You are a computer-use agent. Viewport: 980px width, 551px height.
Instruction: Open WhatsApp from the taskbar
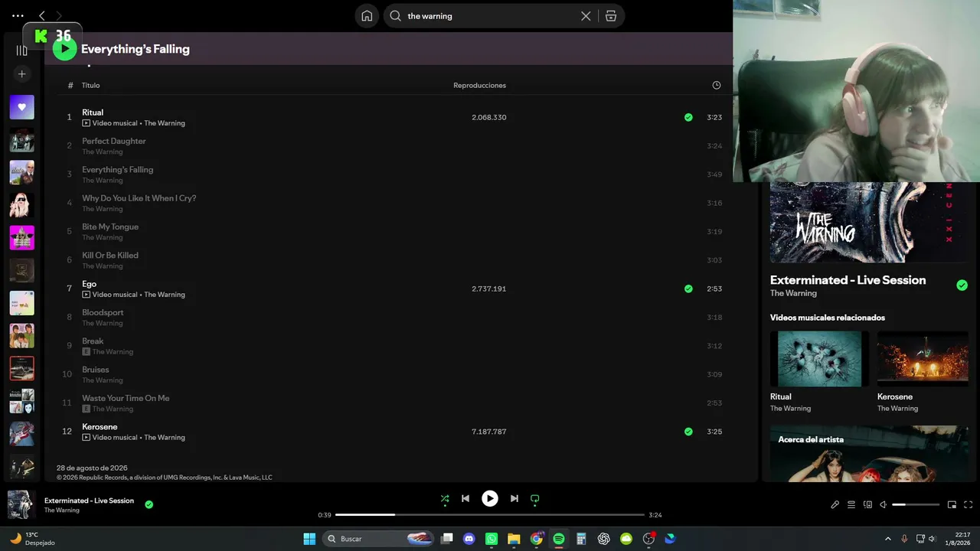click(492, 539)
